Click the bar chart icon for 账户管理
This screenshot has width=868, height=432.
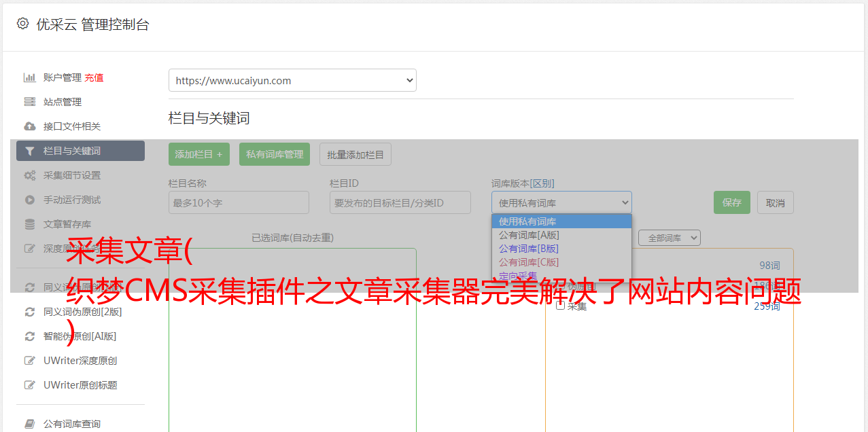pos(30,77)
